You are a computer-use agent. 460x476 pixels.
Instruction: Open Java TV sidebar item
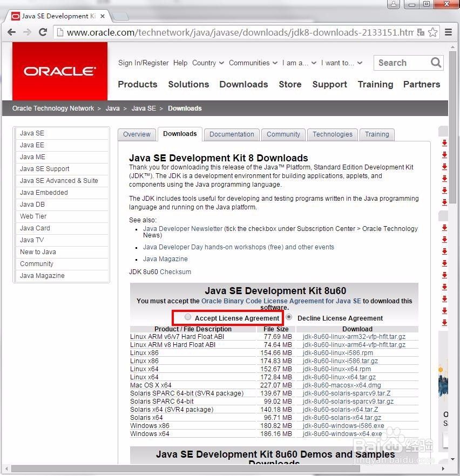62,240
